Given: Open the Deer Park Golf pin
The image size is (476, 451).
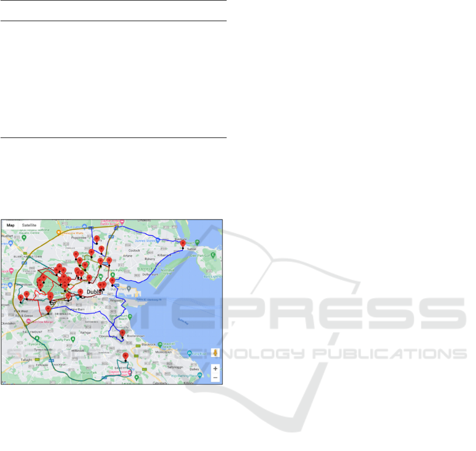Looking at the screenshot, I should (x=213, y=255).
